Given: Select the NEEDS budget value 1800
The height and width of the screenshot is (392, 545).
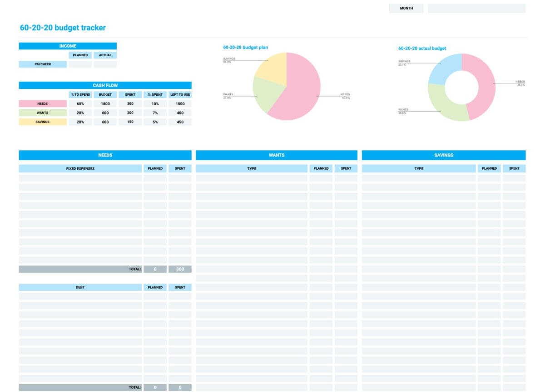Looking at the screenshot, I should tap(105, 103).
